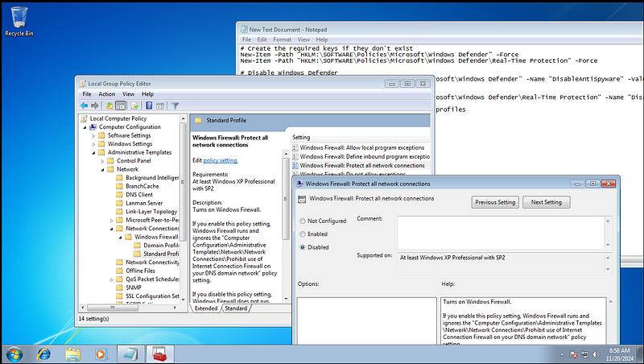Switch to the Extended tab
This screenshot has height=364, width=644.
[x=206, y=308]
